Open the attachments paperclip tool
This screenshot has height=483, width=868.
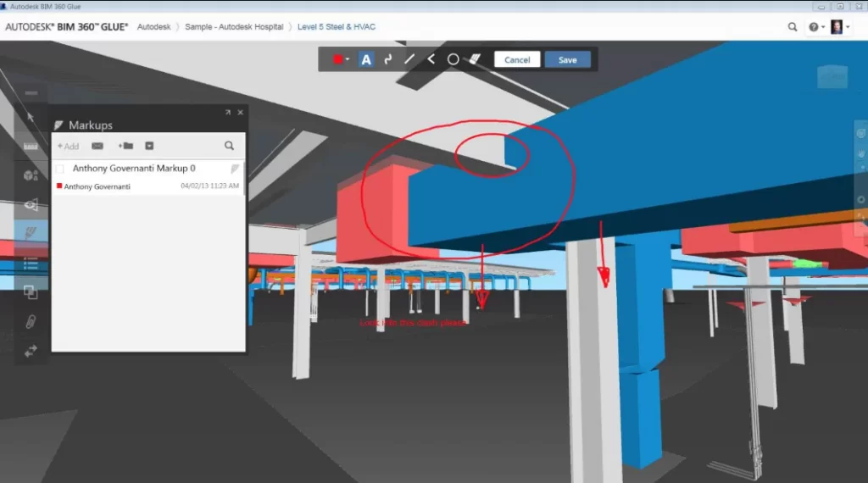point(31,321)
